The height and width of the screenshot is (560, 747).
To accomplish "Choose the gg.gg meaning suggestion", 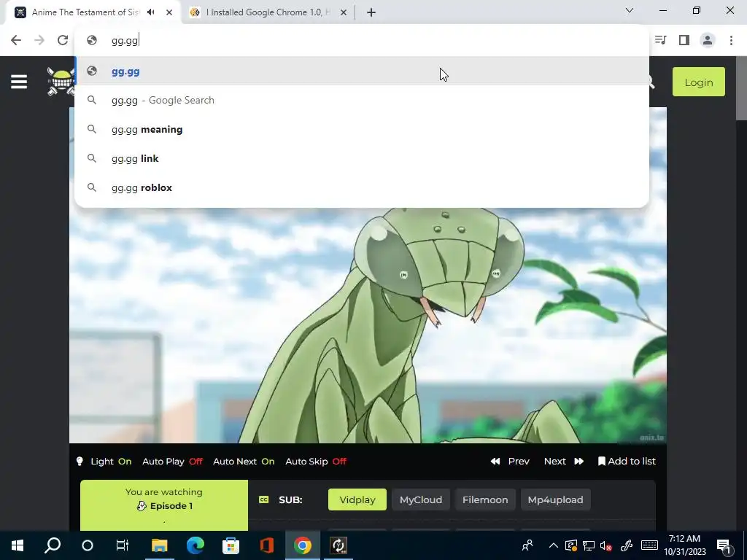I will pyautogui.click(x=362, y=130).
